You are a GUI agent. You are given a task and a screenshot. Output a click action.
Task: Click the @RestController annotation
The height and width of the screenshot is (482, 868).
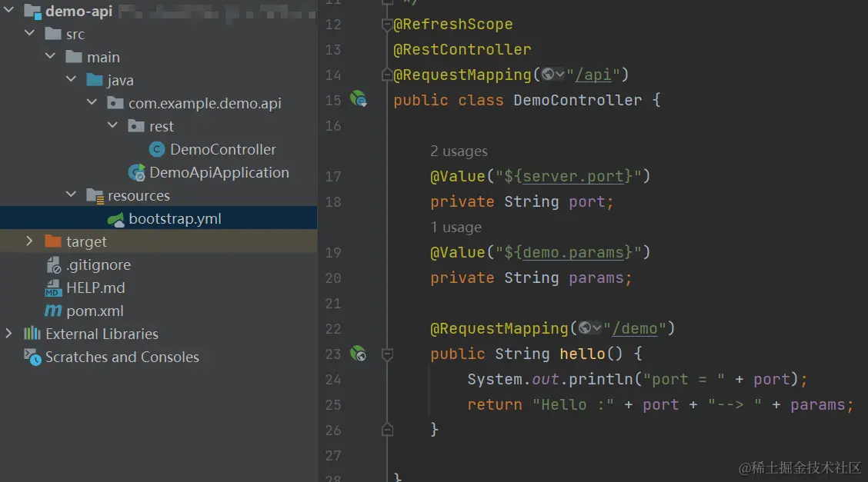(x=462, y=50)
